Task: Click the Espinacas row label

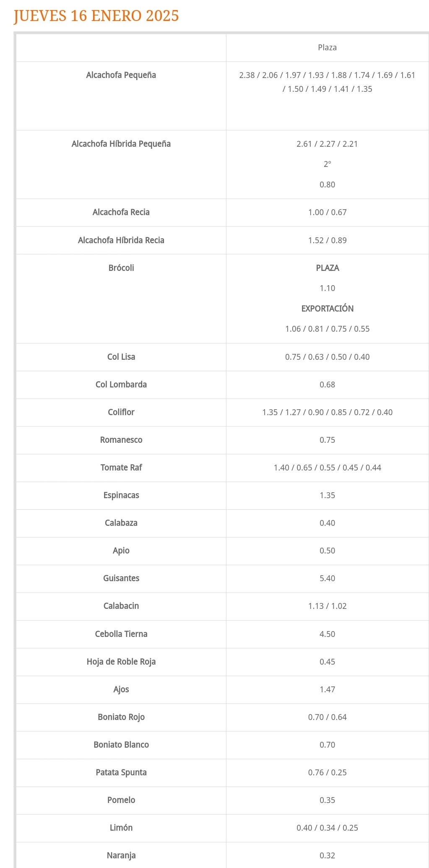Action: coord(121,495)
